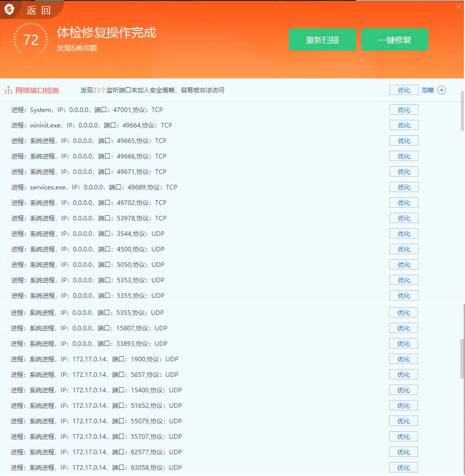Click 优化 for TCP port 53978

click(404, 218)
